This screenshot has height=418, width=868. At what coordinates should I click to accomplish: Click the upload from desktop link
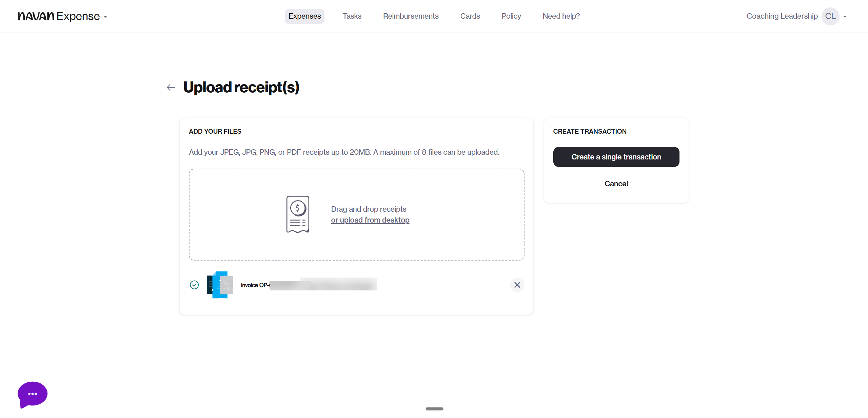[x=370, y=220]
